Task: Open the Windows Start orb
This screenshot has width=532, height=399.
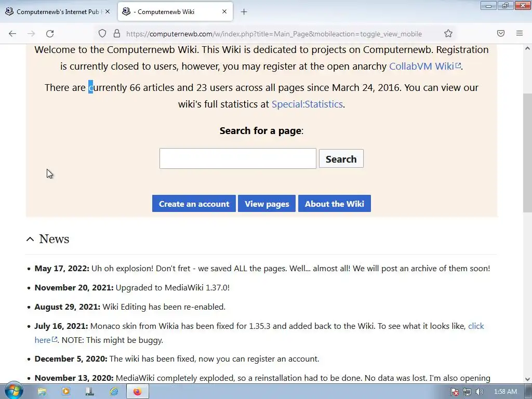Action: coord(14,391)
